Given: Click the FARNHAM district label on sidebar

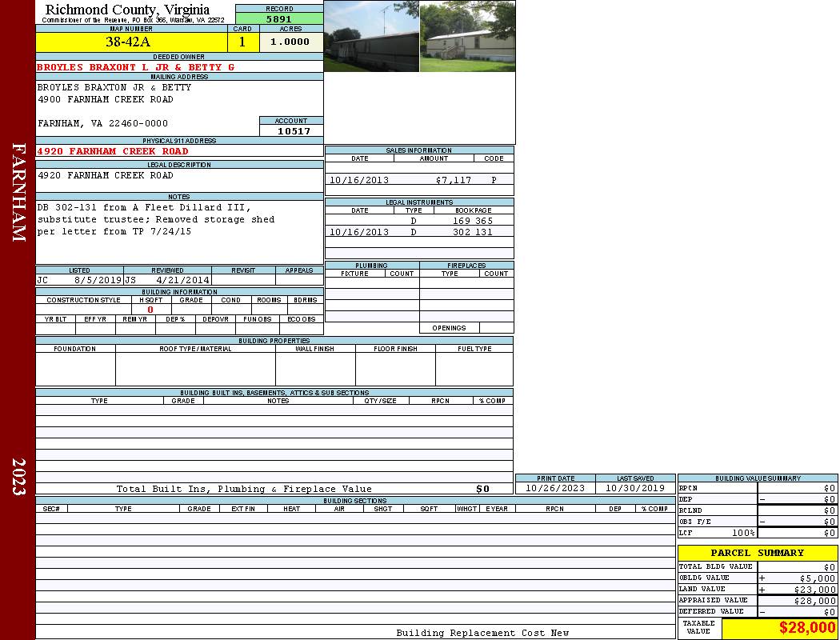Looking at the screenshot, I should [18, 192].
